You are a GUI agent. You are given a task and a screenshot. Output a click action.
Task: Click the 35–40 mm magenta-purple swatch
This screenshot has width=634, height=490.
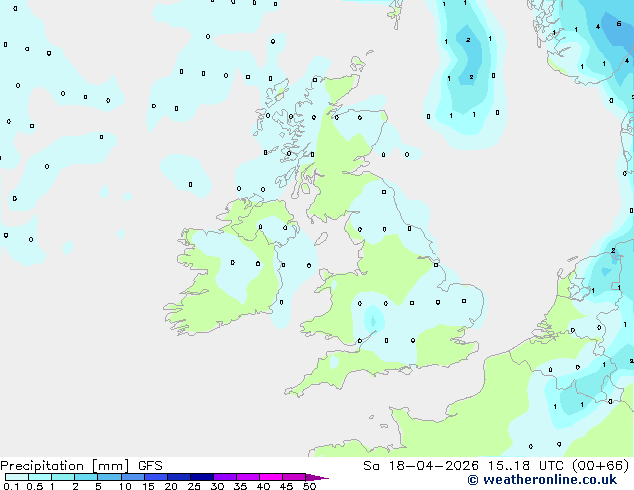pyautogui.click(x=248, y=477)
